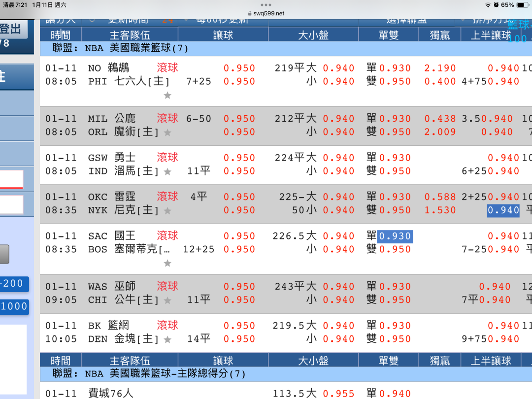The image size is (532, 399).
Task: Star the MIL 公鹿 vs ORL 魔術 match
Action: (x=167, y=133)
